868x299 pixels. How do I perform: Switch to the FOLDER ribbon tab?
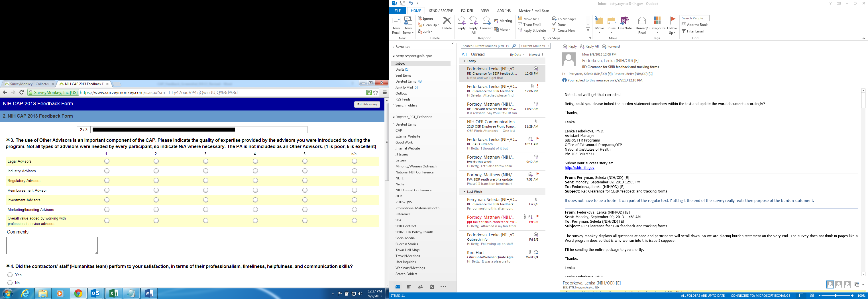467,11
